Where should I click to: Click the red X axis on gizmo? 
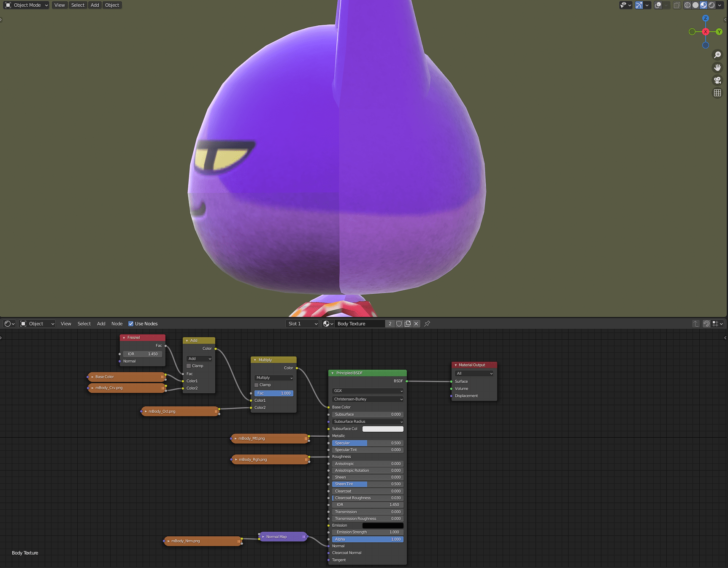(706, 32)
